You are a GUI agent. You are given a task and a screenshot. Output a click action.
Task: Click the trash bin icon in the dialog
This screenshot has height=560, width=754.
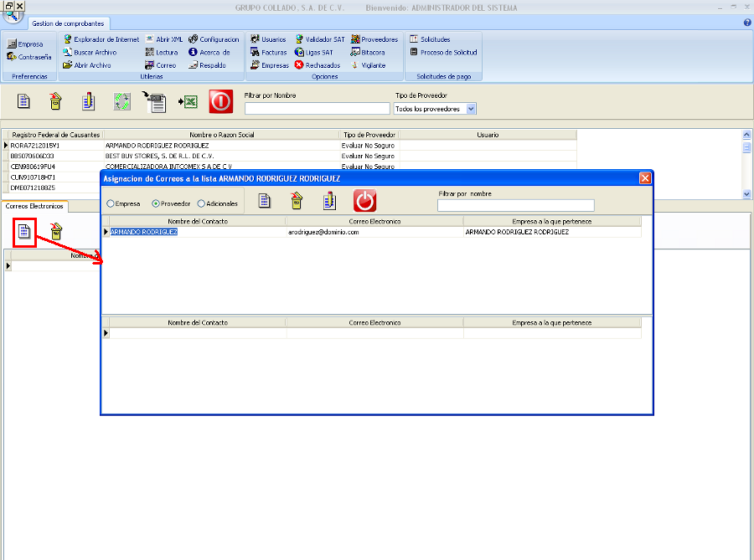coord(297,201)
